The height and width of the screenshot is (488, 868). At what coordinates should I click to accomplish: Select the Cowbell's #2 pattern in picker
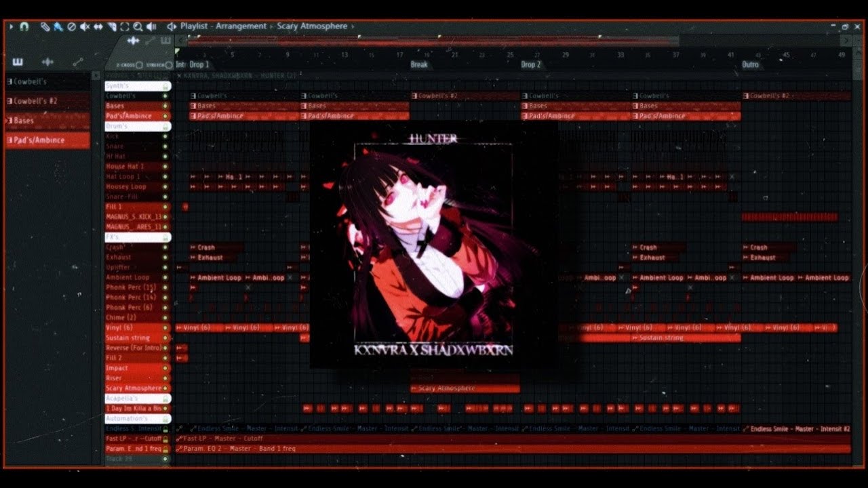click(47, 101)
